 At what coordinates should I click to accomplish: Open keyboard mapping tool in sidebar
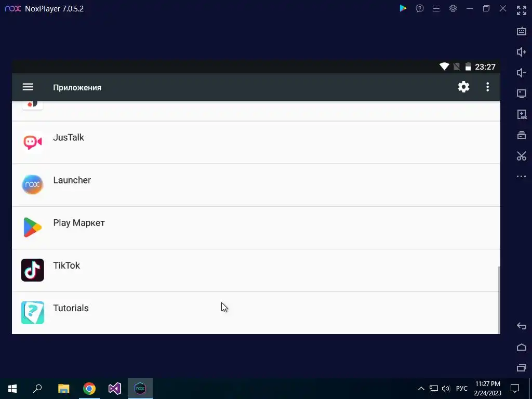click(522, 31)
